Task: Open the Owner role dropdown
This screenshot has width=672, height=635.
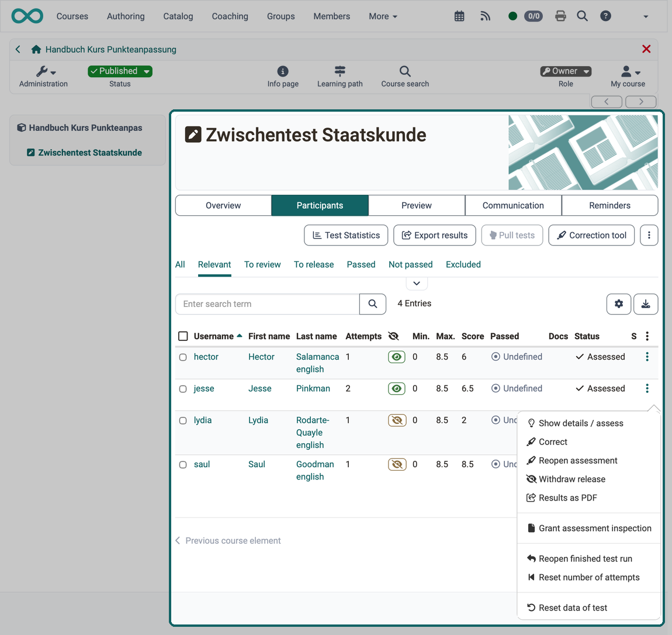Action: [566, 71]
